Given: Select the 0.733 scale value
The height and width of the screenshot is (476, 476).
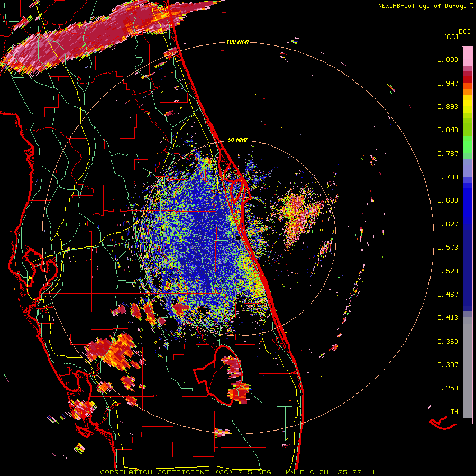Looking at the screenshot, I should point(448,177).
